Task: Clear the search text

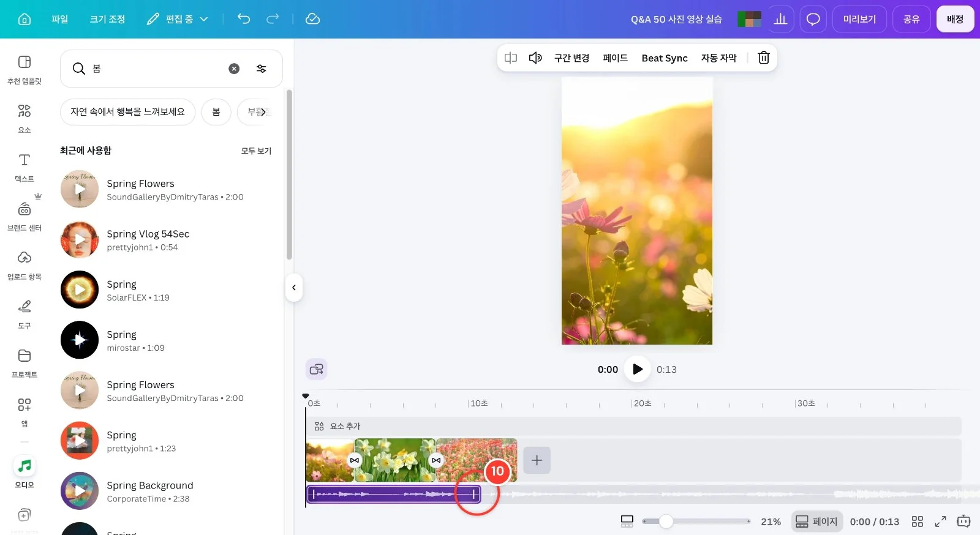Action: click(234, 69)
